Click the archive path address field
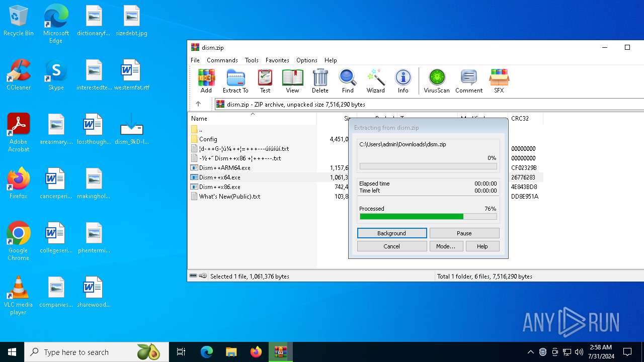Screen dimensions: 644x362 coord(429,104)
